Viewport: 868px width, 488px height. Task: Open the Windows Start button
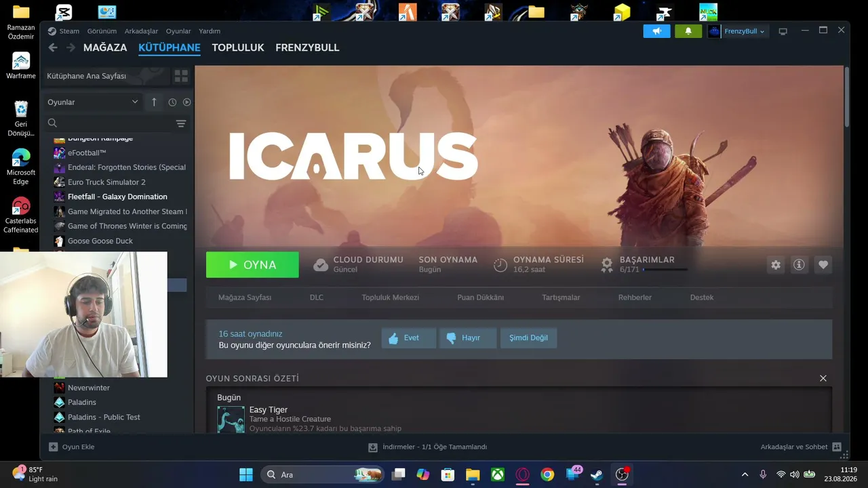tap(246, 474)
